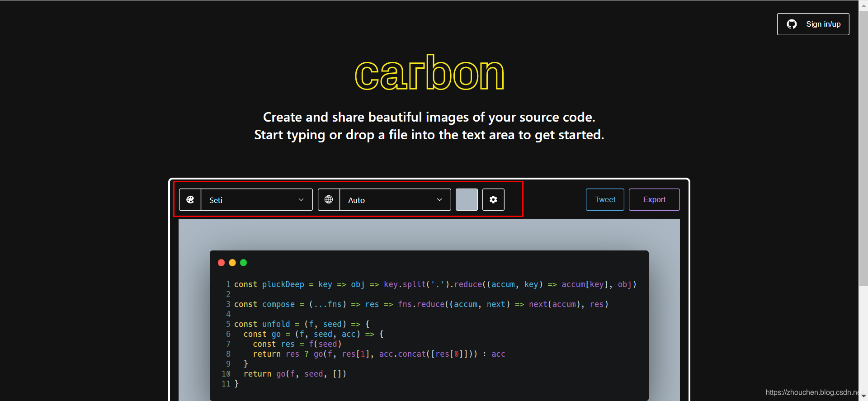Open the background color swatch
The height and width of the screenshot is (401, 868).
coord(467,200)
